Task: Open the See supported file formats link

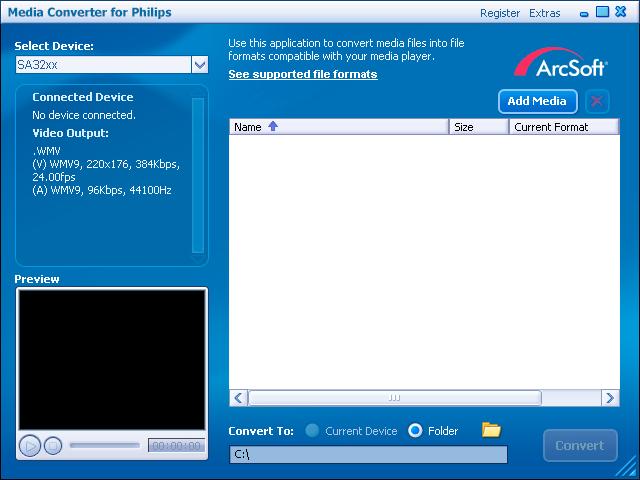Action: 303,74
